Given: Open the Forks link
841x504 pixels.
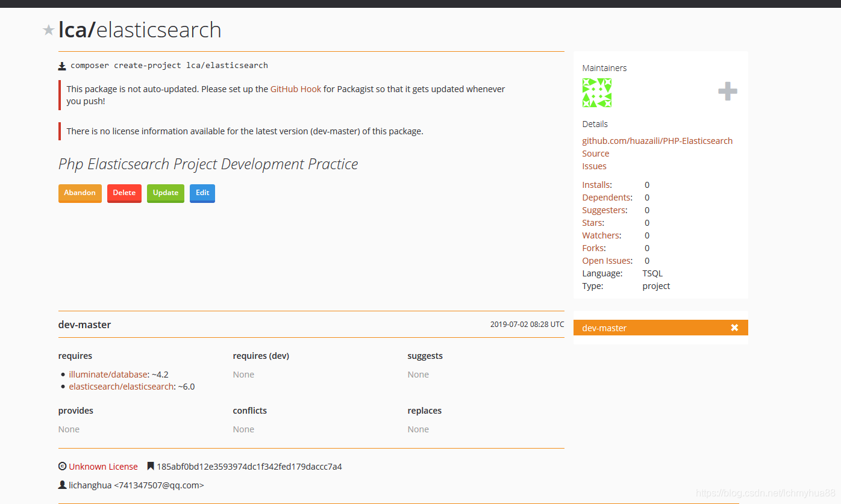Looking at the screenshot, I should [x=593, y=248].
